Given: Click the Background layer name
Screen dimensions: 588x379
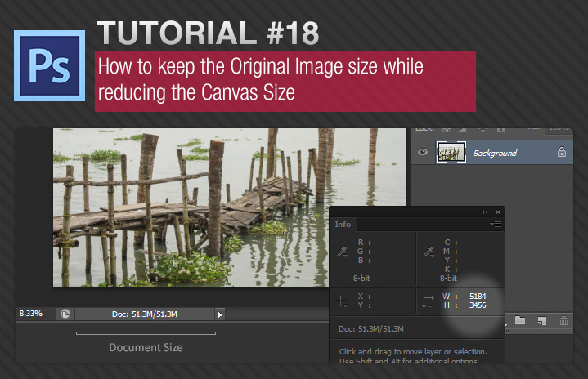Looking at the screenshot, I should pyautogui.click(x=495, y=153).
